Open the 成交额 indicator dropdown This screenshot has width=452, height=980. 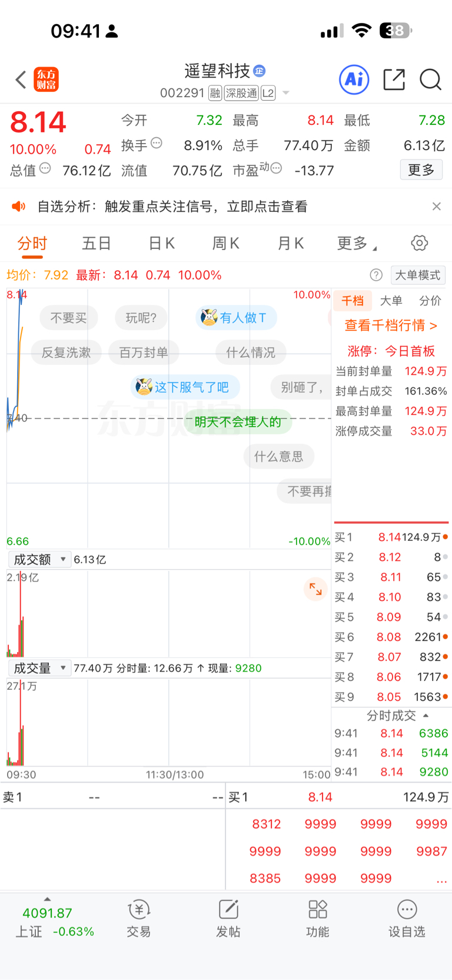39,559
